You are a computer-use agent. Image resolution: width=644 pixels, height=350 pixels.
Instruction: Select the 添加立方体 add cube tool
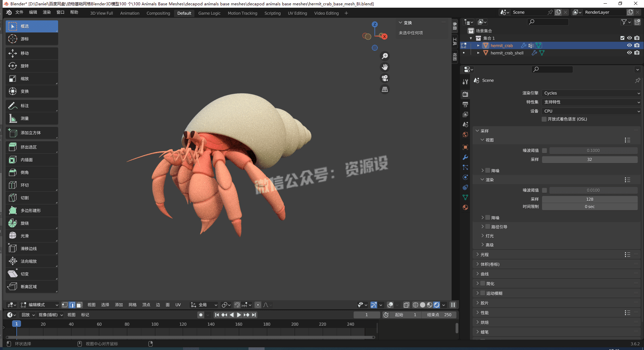click(32, 133)
